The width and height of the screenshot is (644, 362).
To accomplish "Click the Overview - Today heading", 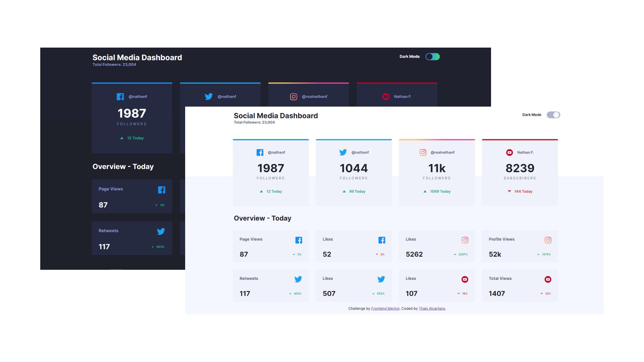I will pos(263,218).
